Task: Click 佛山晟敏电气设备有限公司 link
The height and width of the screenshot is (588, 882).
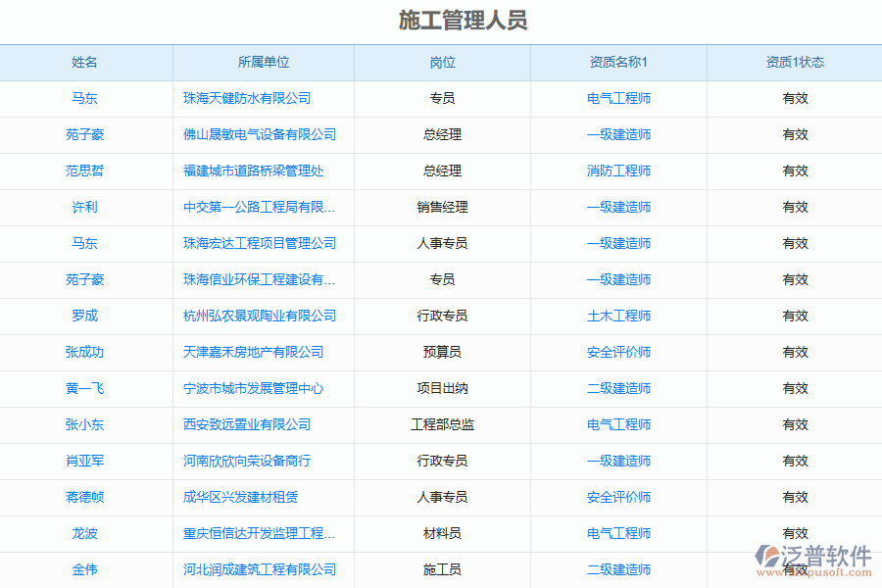Action: point(260,134)
